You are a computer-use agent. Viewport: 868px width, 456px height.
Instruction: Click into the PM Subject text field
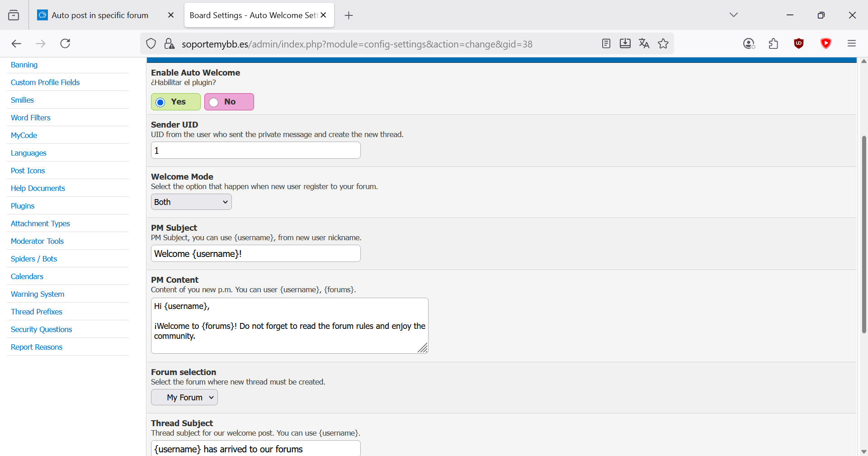click(255, 254)
